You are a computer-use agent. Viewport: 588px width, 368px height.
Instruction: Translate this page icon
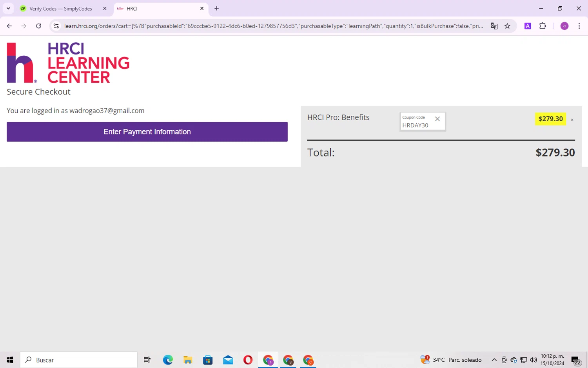494,26
